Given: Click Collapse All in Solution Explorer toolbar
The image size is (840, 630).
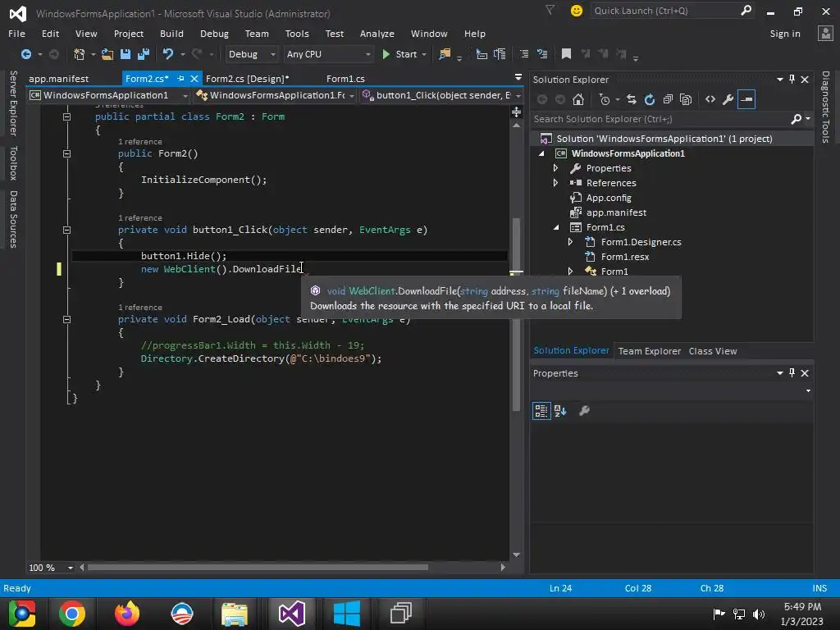Looking at the screenshot, I should [x=668, y=99].
